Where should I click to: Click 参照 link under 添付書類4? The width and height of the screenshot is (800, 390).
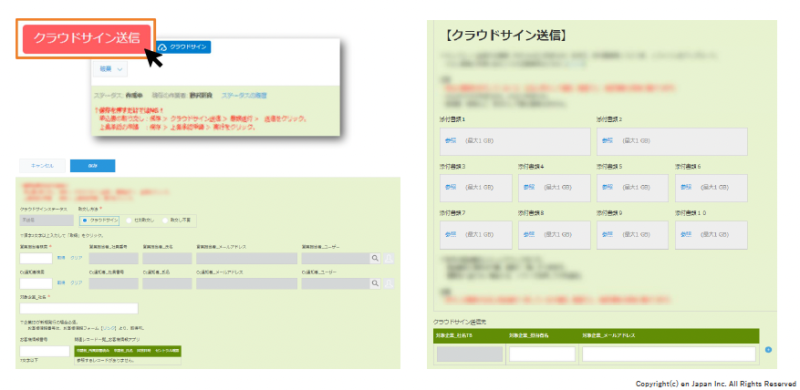tap(529, 187)
